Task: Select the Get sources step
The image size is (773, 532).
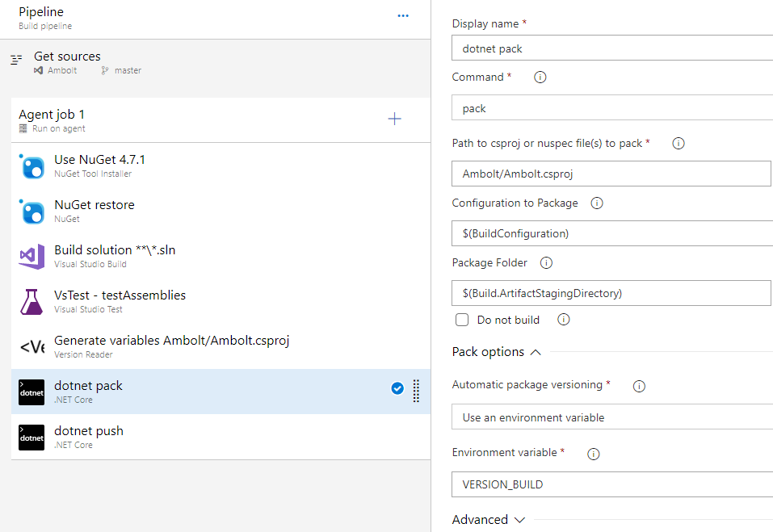Action: [216, 63]
